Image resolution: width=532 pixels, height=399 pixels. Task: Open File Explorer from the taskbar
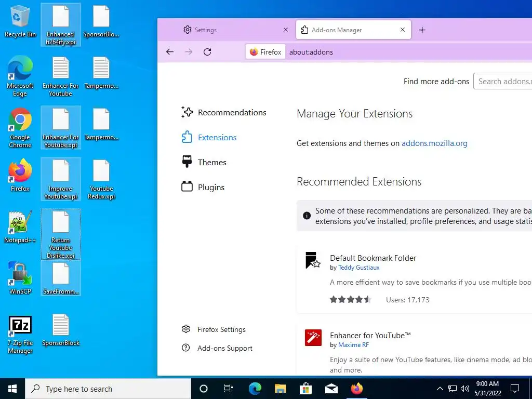click(280, 389)
